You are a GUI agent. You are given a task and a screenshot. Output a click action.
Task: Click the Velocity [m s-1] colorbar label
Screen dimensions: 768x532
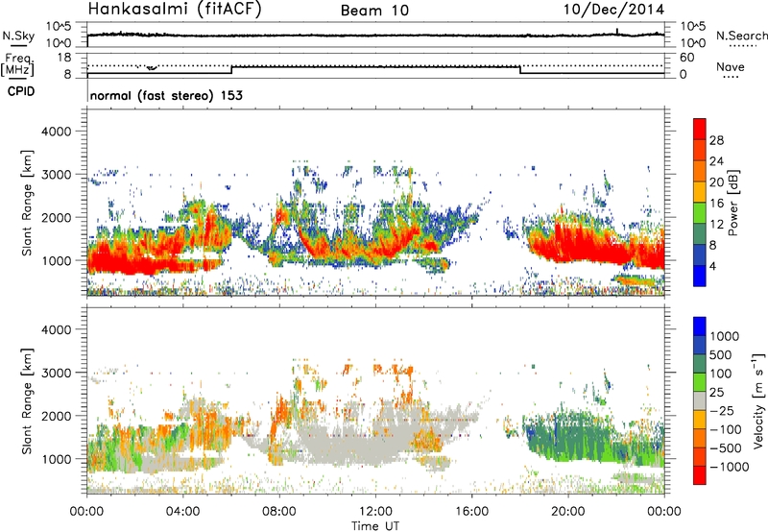tap(758, 400)
